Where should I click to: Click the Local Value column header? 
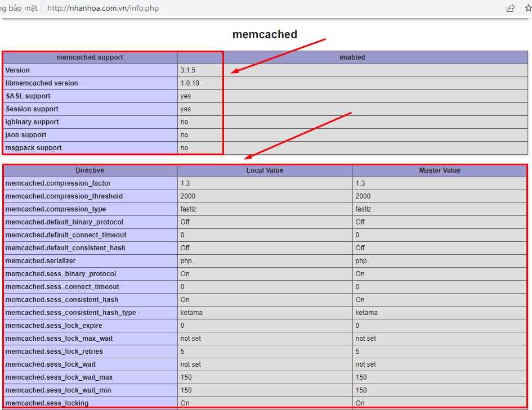265,170
